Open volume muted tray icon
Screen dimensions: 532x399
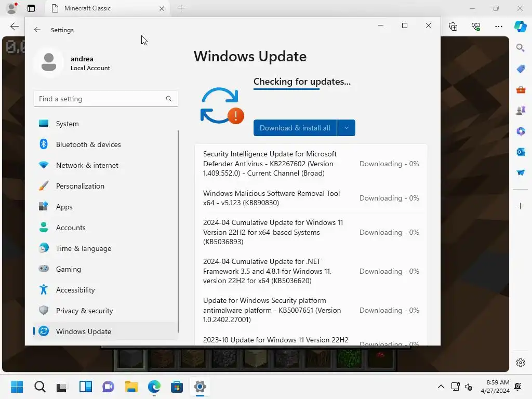[469, 387]
